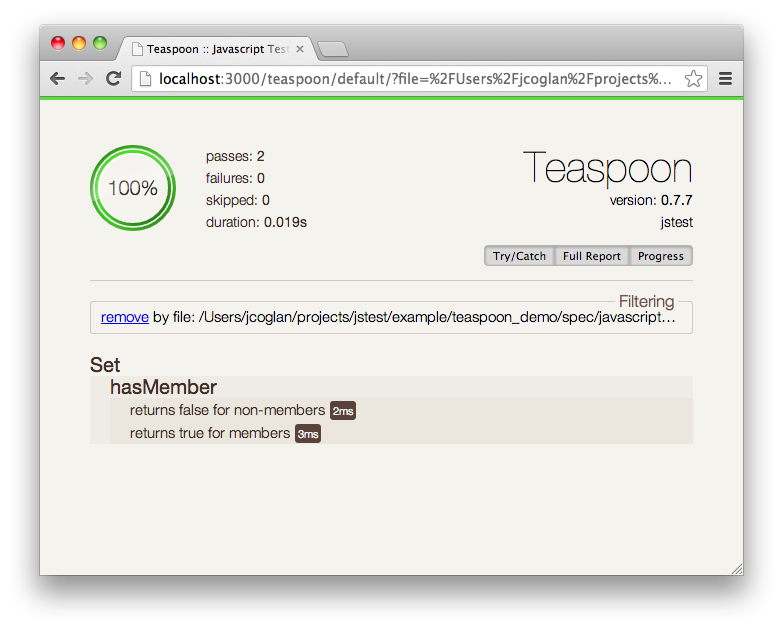Reload the page with the refresh icon
The image size is (783, 630).
[x=113, y=78]
